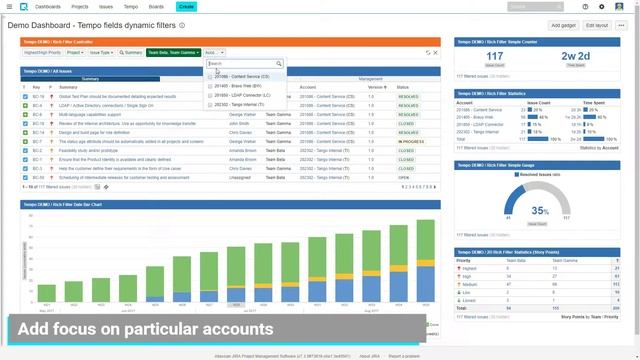Open the Issues menu

coord(106,7)
